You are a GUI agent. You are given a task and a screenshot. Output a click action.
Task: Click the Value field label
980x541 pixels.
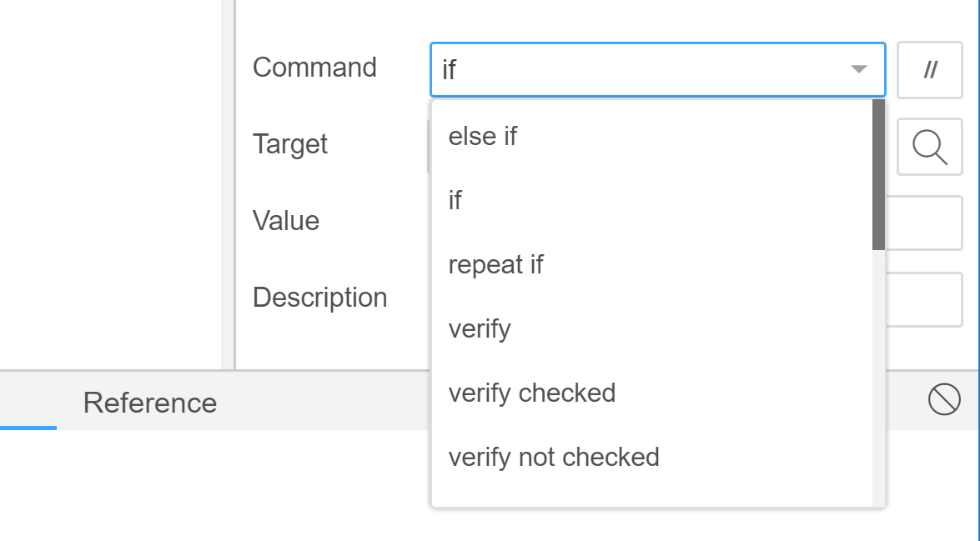pos(285,221)
